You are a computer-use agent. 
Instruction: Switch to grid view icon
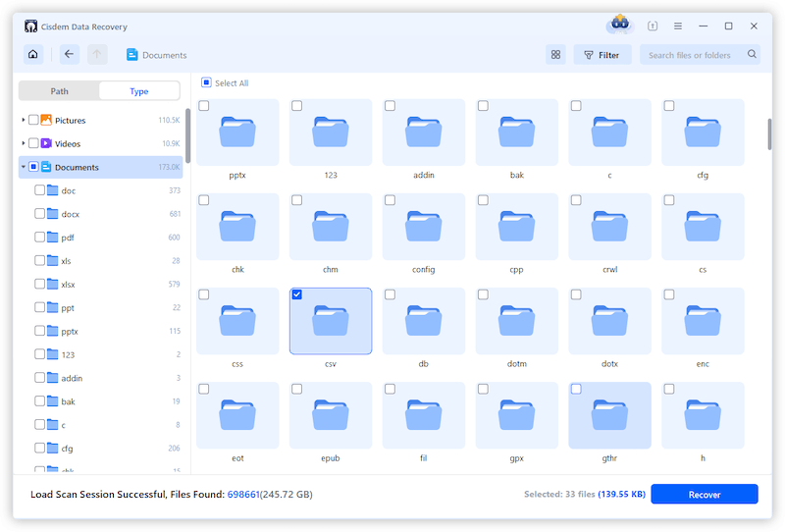pos(555,55)
